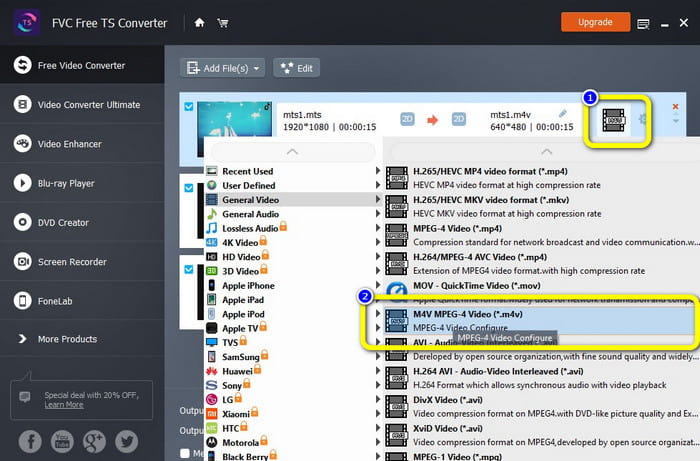The image size is (700, 461).
Task: Select the General Audio category
Action: [x=250, y=214]
